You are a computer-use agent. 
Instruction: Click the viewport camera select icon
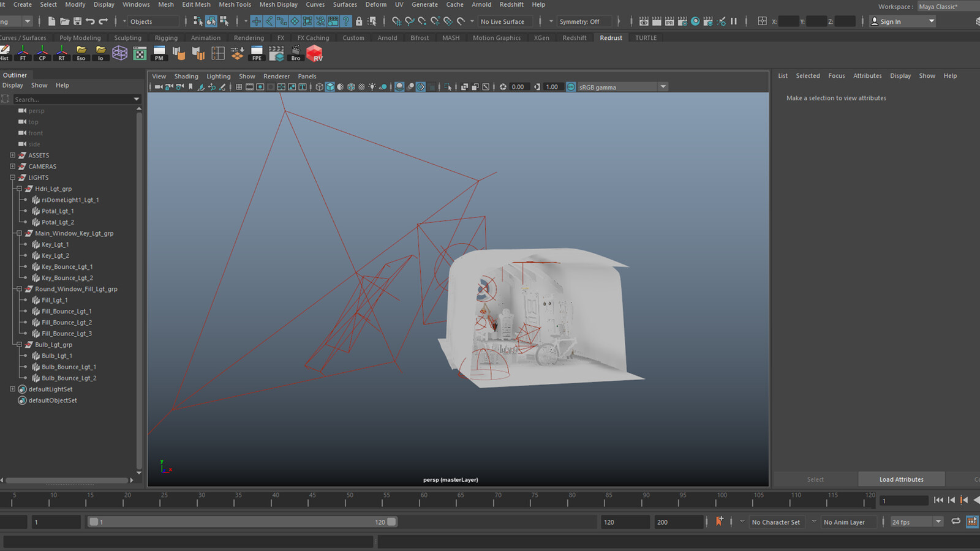click(x=159, y=87)
